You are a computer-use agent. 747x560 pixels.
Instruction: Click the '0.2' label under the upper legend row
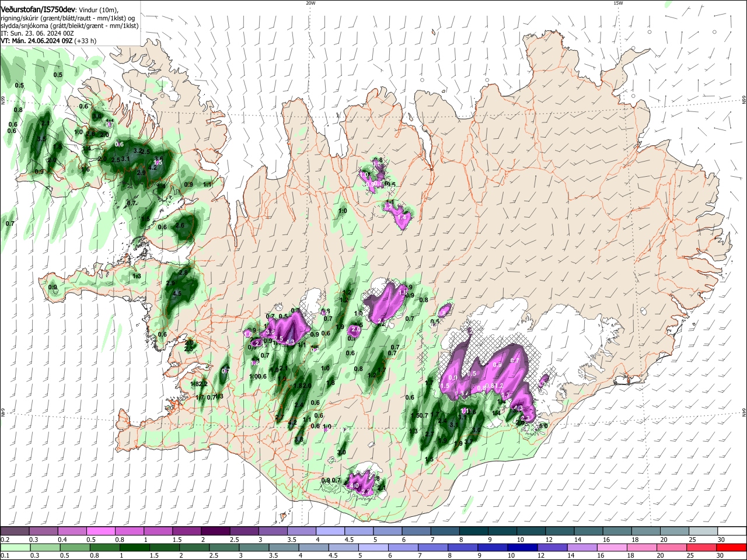5,540
